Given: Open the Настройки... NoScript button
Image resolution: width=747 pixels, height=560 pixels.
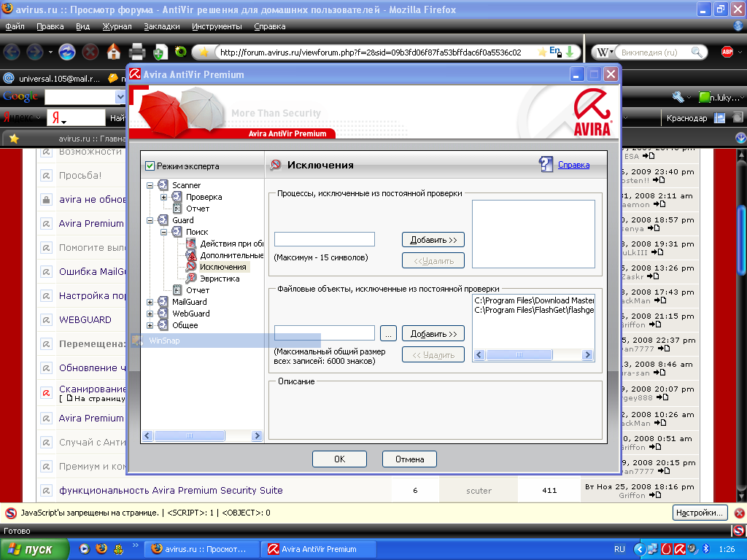Looking at the screenshot, I should (700, 513).
